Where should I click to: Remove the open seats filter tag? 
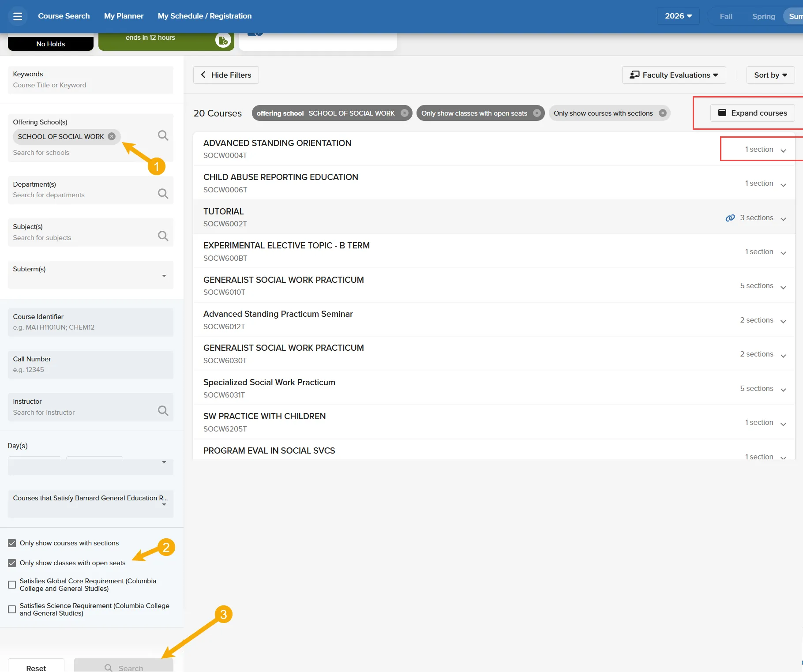click(x=537, y=113)
